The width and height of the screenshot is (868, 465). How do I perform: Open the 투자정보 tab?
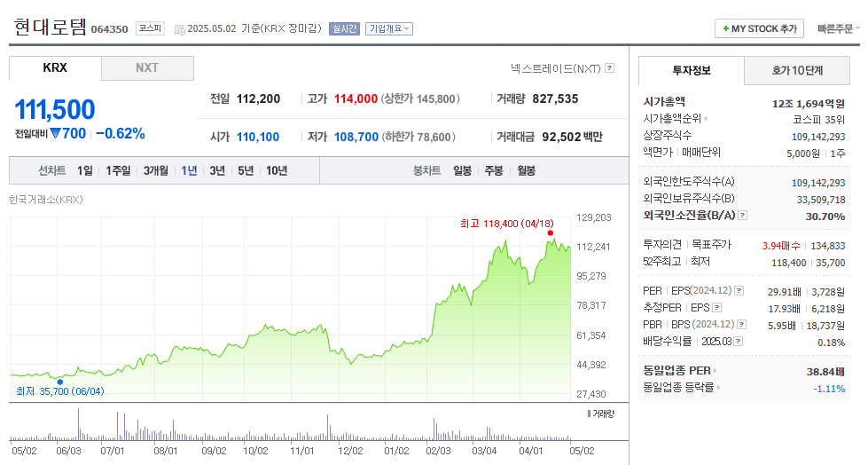pyautogui.click(x=692, y=70)
